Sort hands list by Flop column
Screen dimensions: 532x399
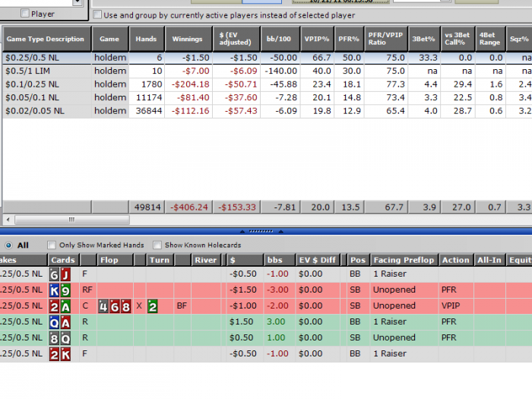(115, 260)
